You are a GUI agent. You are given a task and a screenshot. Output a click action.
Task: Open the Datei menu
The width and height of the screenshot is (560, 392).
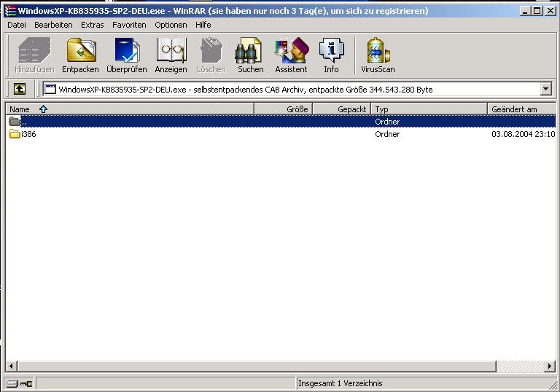[17, 25]
